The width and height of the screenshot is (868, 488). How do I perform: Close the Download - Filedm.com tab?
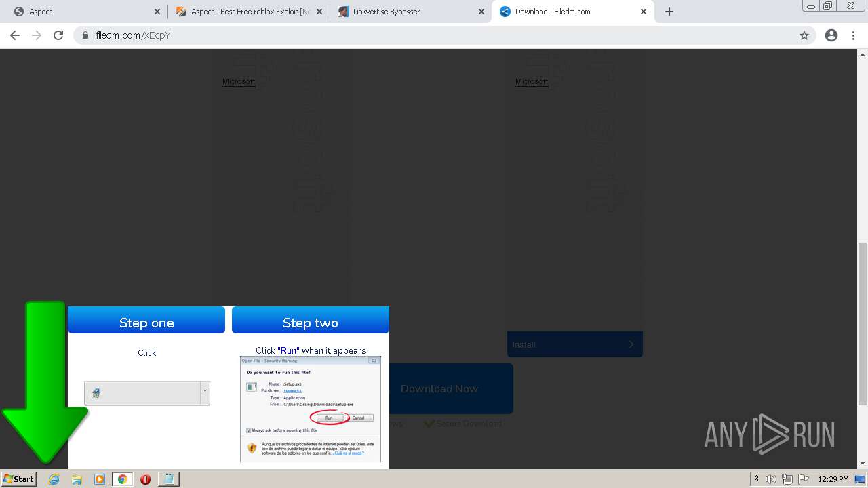tap(644, 12)
